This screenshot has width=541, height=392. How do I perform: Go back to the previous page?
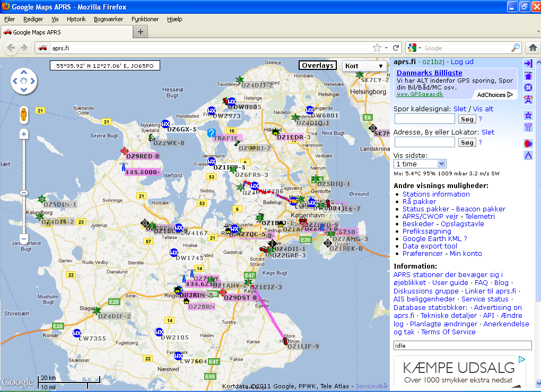(11, 48)
